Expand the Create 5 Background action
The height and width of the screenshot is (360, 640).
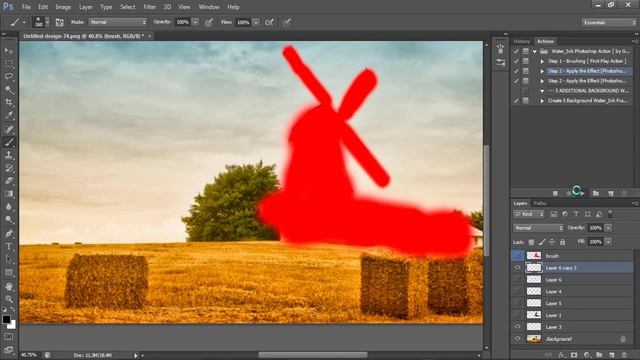pos(542,100)
